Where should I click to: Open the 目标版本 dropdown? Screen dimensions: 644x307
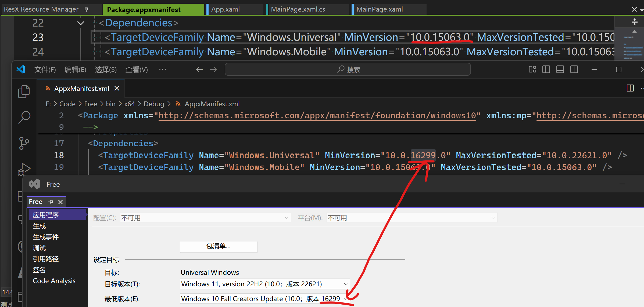point(346,284)
